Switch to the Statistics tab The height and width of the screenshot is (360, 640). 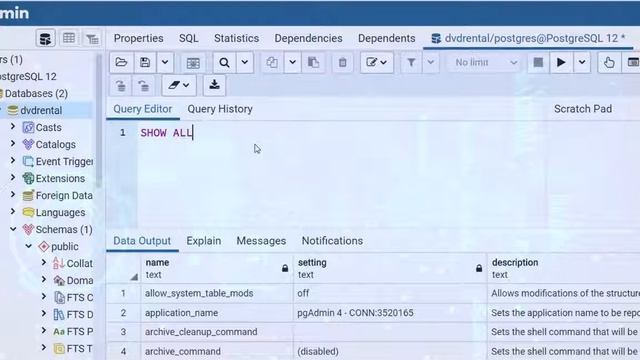[x=236, y=38]
